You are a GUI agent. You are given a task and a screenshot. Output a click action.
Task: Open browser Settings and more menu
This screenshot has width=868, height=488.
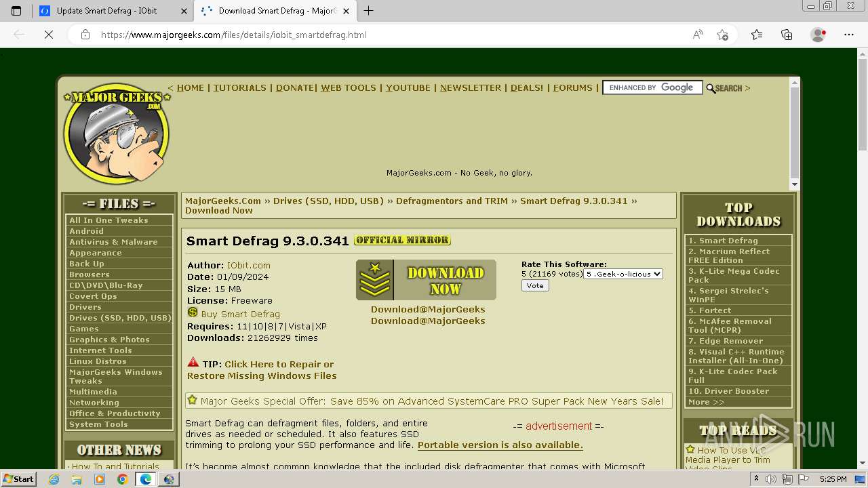(x=849, y=35)
